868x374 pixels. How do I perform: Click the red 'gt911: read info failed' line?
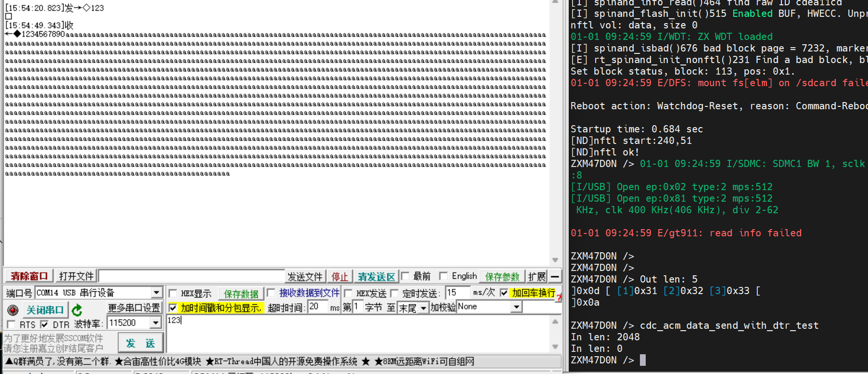pos(686,233)
